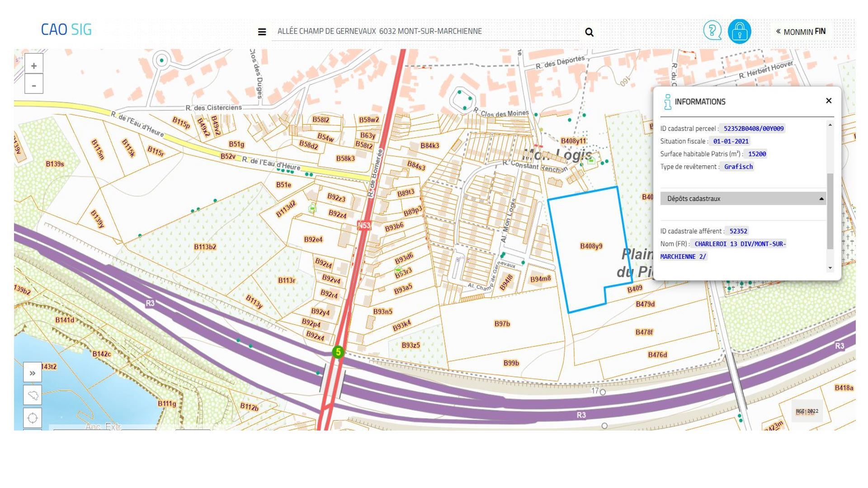Close the Informations panel

tap(829, 101)
